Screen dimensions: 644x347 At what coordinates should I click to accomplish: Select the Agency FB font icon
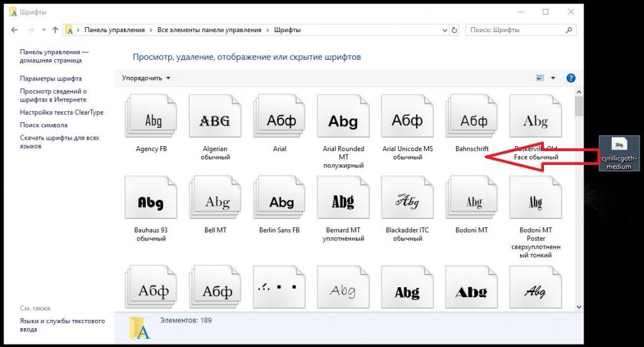coord(151,117)
